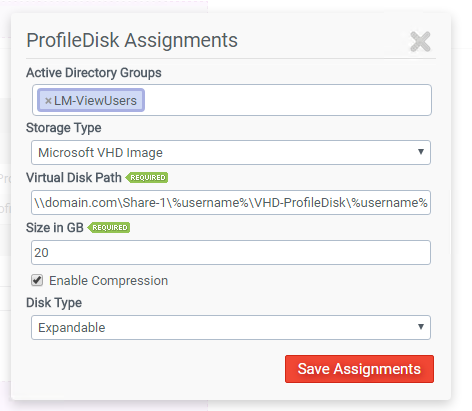Click the Enable Compression label text

(108, 281)
